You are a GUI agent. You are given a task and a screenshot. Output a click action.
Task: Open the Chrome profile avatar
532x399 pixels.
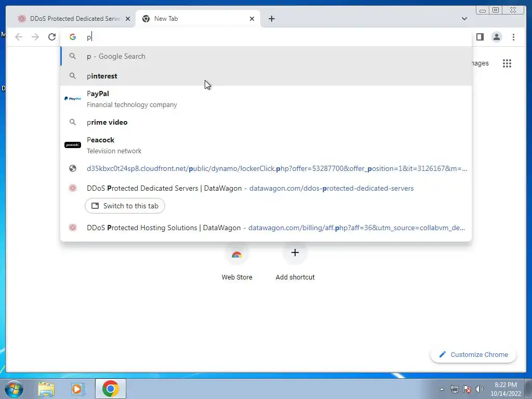click(x=496, y=37)
